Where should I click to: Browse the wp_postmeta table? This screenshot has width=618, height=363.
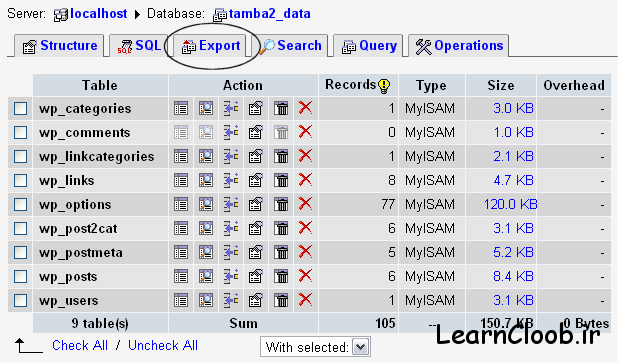[x=181, y=252]
